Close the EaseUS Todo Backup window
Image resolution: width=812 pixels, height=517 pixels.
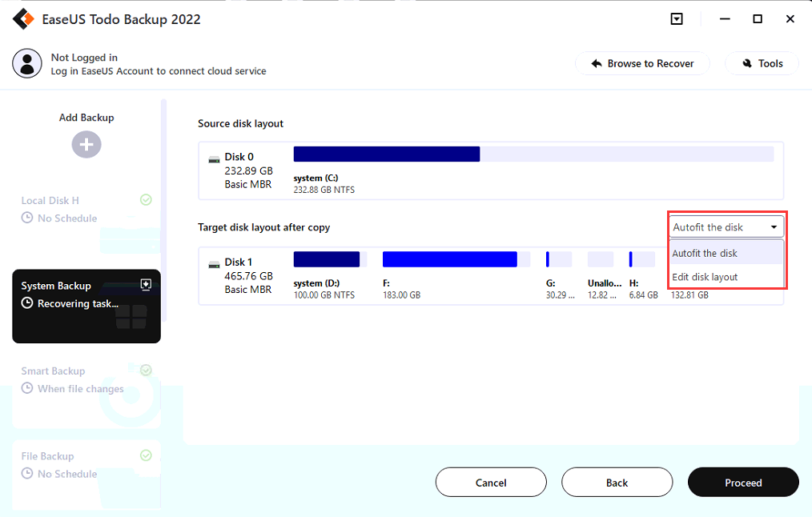[x=790, y=19]
